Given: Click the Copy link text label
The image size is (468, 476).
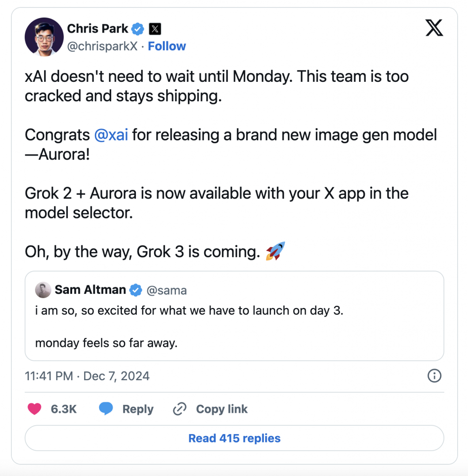Looking at the screenshot, I should point(221,409).
